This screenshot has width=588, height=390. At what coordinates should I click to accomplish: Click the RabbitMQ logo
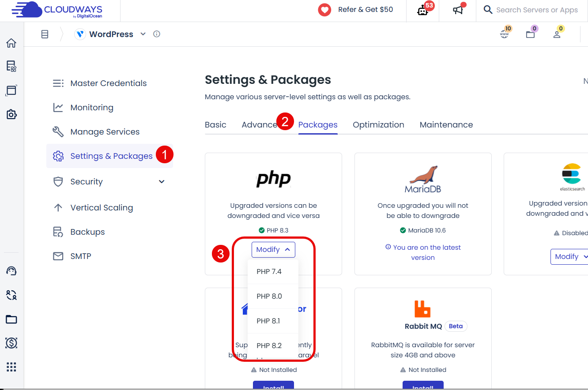click(x=422, y=309)
